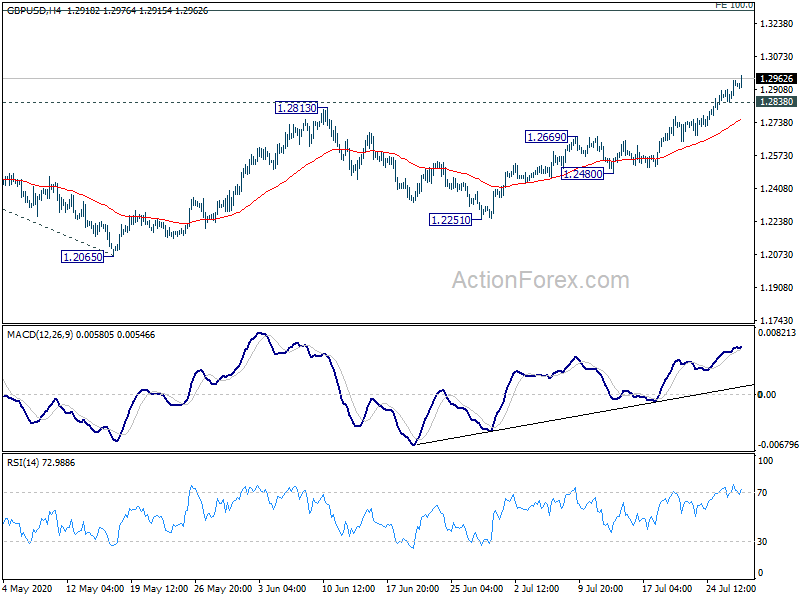The width and height of the screenshot is (800, 600).
Task: Click the RSI 30 level label
Action: pos(762,541)
